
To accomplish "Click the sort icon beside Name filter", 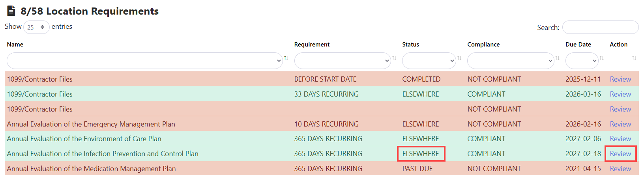I will click(286, 58).
